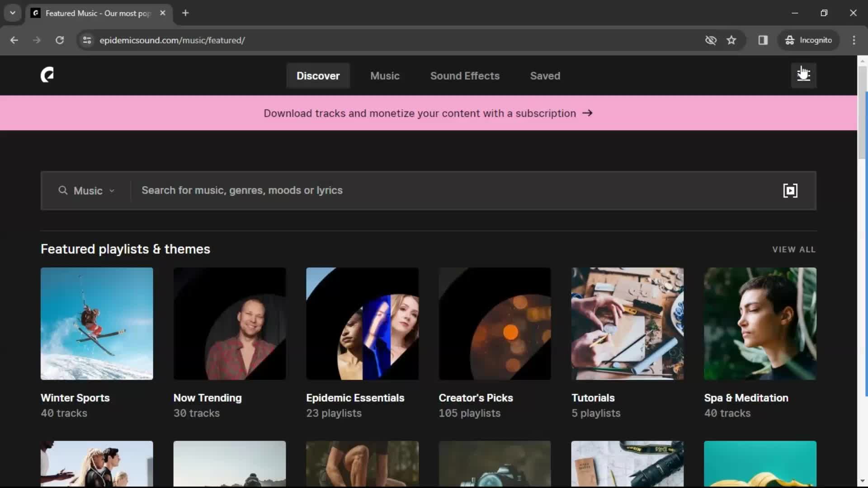Viewport: 868px width, 488px height.
Task: Click the Now Trending cover image
Action: pyautogui.click(x=230, y=324)
